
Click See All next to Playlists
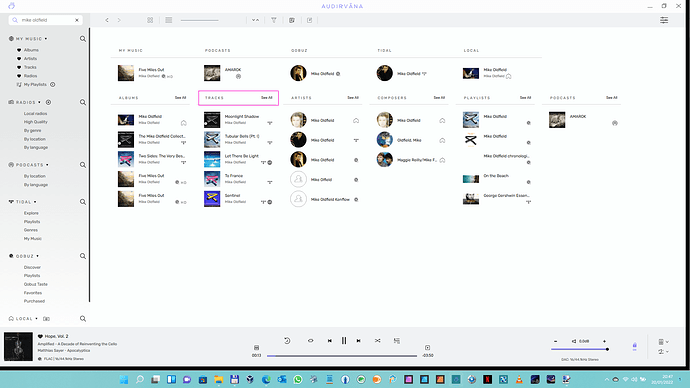[x=525, y=98]
